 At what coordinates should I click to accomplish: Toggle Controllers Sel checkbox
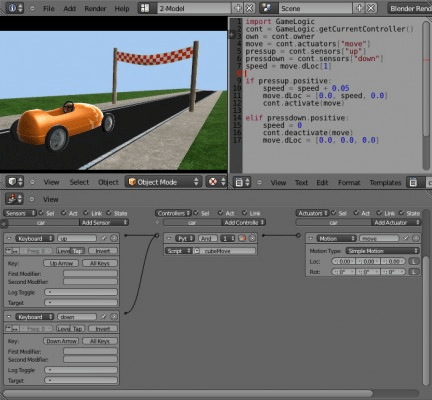point(196,213)
